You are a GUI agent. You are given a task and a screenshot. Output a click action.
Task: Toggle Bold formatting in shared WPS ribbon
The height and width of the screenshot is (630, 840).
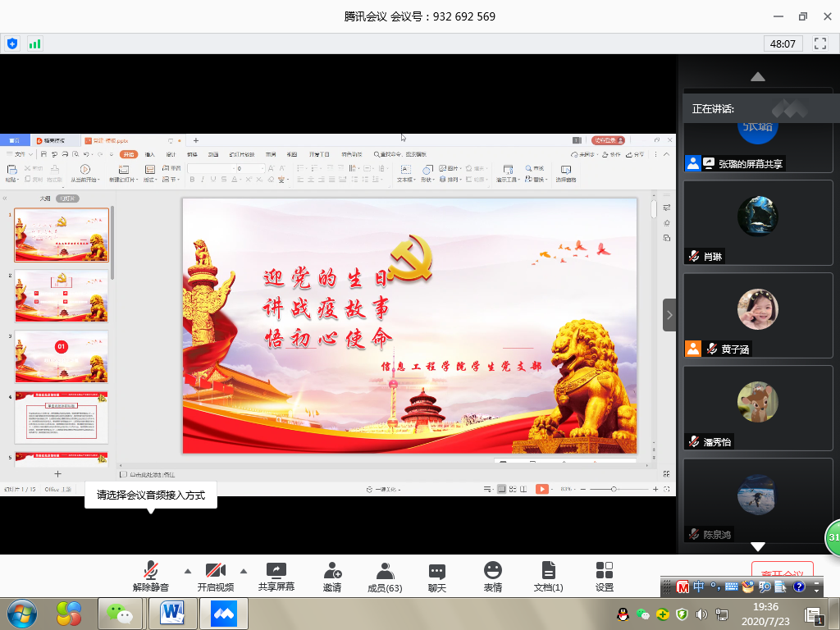point(192,180)
